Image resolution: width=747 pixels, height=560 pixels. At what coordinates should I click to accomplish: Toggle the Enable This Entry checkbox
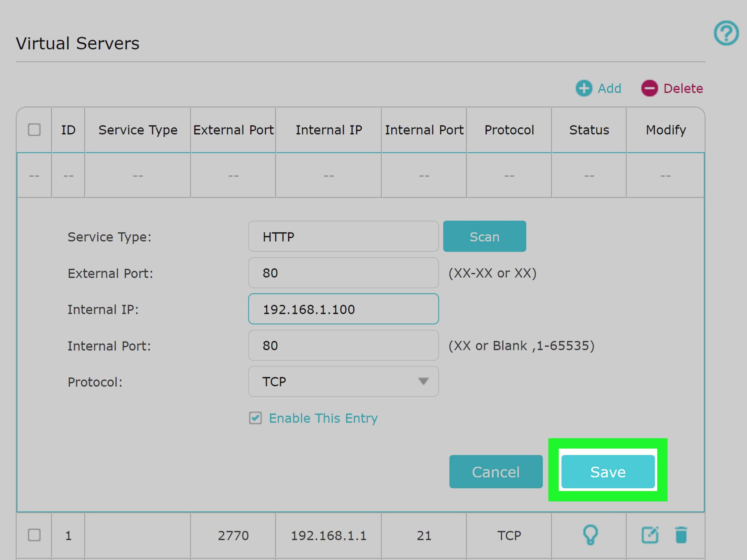point(255,418)
